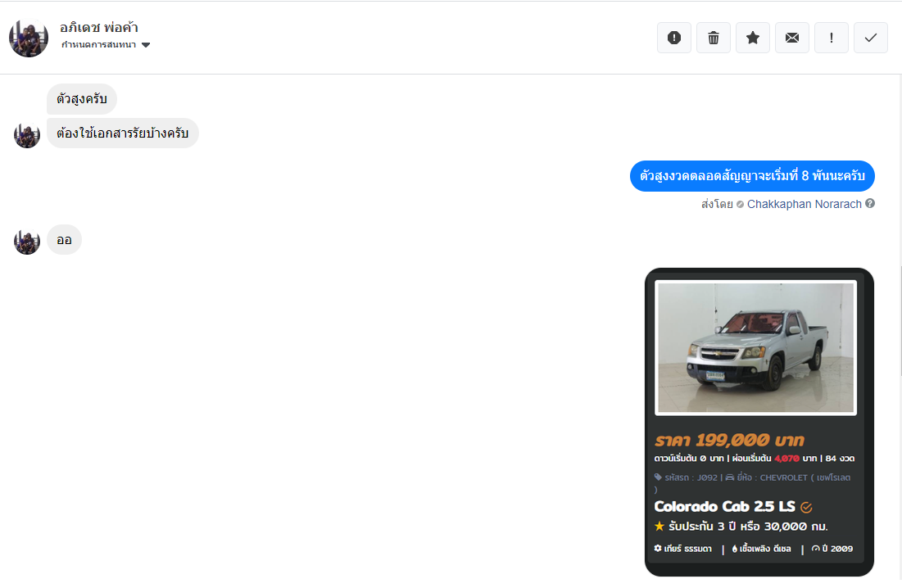Open sender link Chakkaphan Norarach
This screenshot has width=902, height=588.
805,204
